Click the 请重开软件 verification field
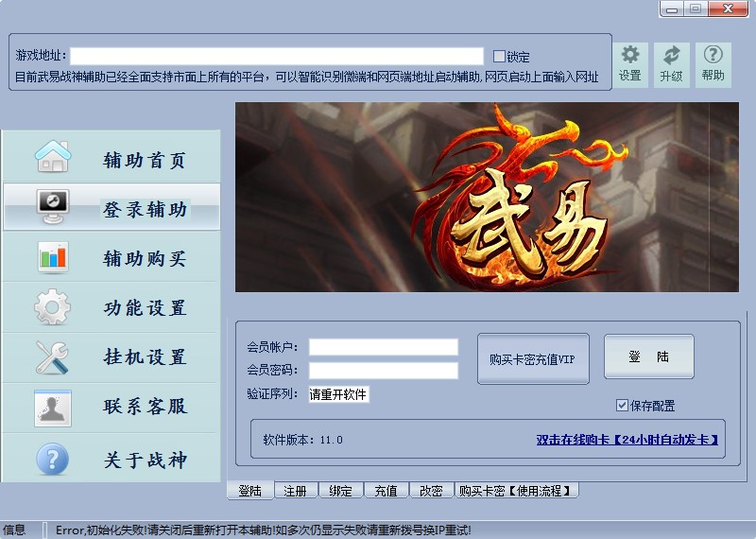Image resolution: width=756 pixels, height=539 pixels. tap(339, 394)
